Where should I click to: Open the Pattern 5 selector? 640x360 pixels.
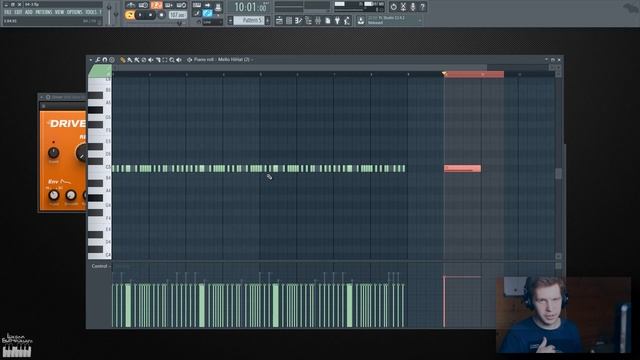249,20
